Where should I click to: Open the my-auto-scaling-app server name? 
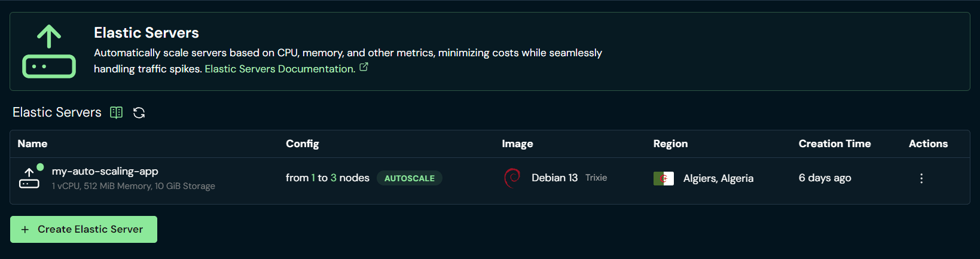[105, 171]
